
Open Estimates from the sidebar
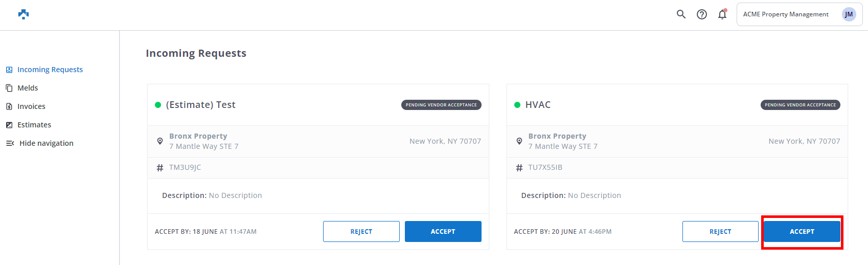click(x=34, y=125)
